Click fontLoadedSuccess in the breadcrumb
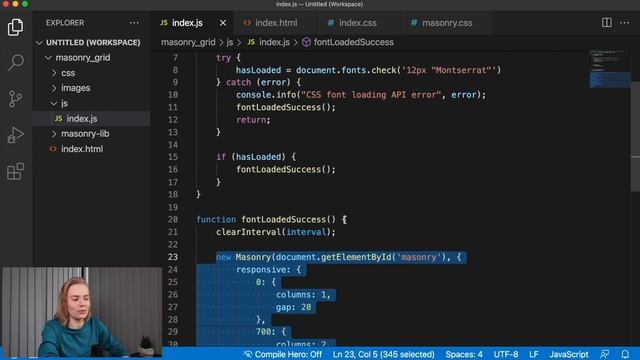 pos(353,42)
